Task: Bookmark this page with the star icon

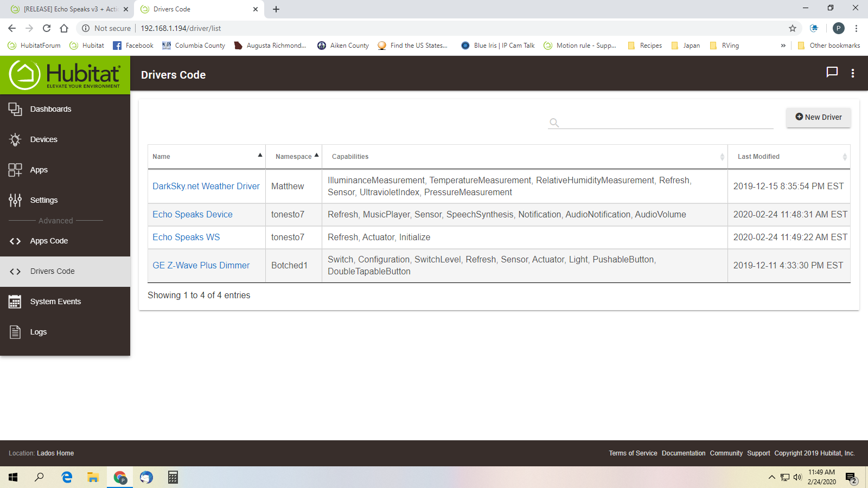Action: [x=793, y=28]
